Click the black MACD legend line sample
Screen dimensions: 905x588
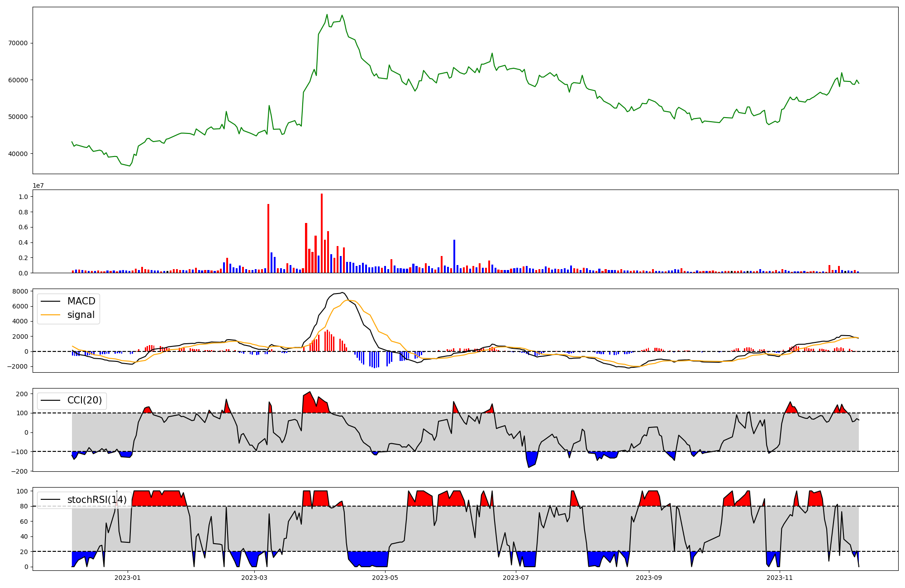(50, 301)
